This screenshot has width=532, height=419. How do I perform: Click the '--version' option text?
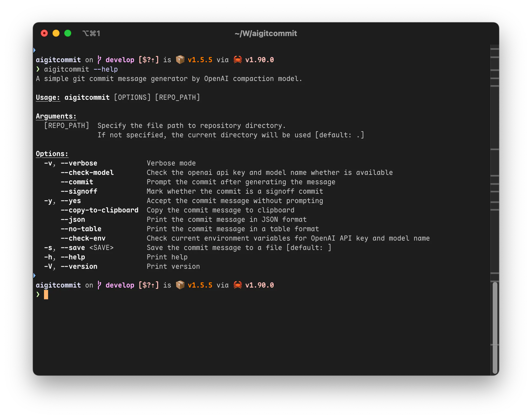[79, 266]
